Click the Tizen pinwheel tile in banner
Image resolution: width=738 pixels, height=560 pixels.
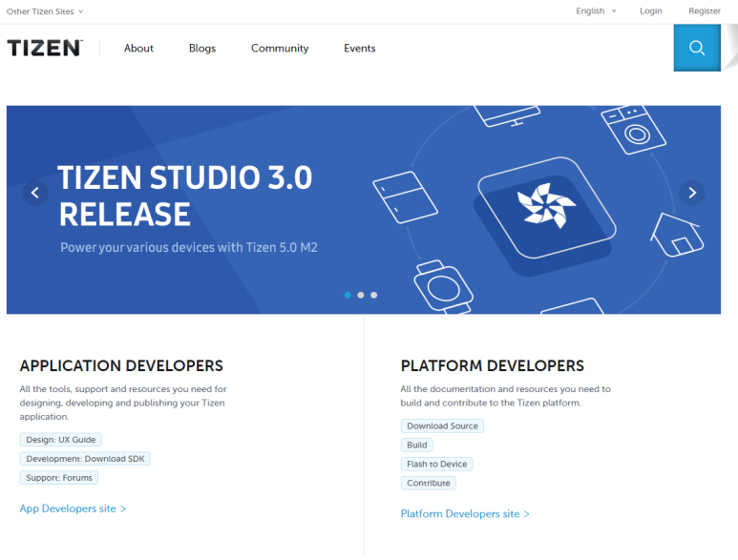point(546,209)
